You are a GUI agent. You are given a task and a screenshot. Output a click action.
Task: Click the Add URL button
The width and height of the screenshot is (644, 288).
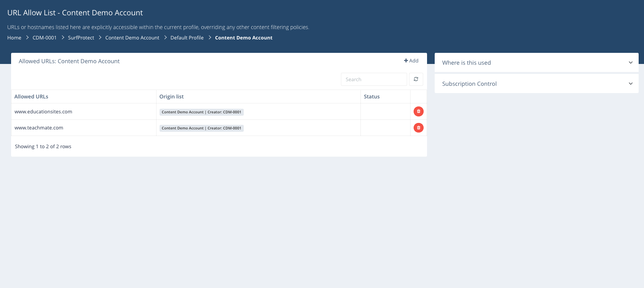tap(411, 61)
